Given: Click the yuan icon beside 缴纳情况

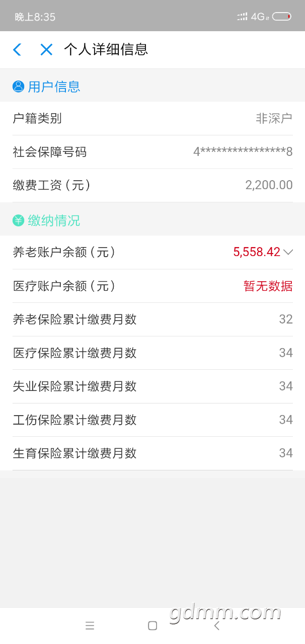Looking at the screenshot, I should click(19, 220).
